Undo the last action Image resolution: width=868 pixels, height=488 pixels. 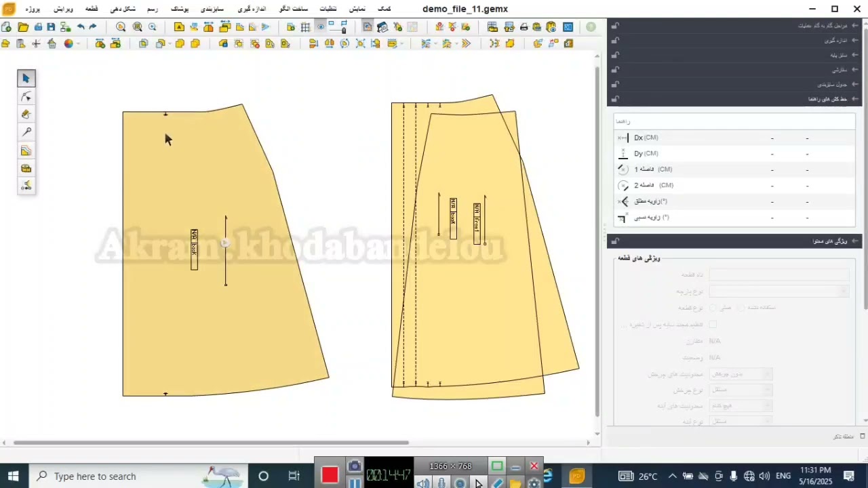(81, 27)
